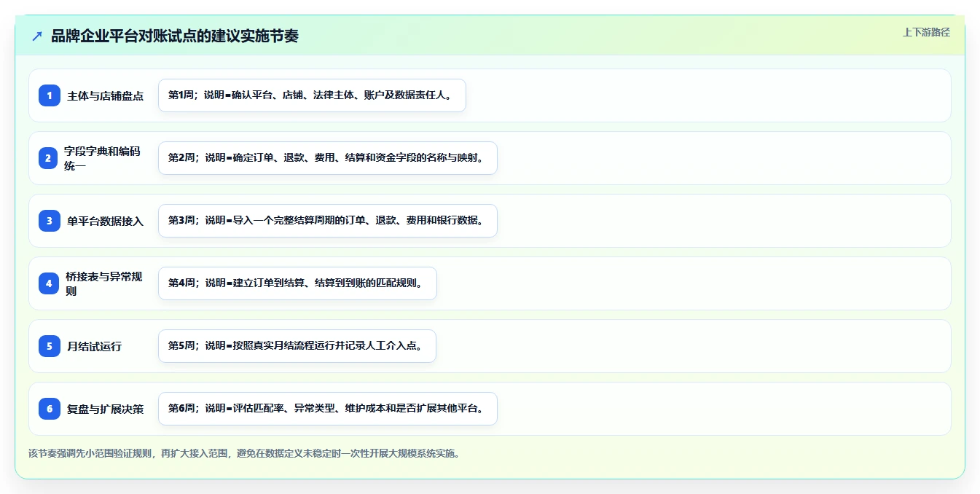980x494 pixels.
Task: Click the step 6 number badge
Action: [x=50, y=409]
